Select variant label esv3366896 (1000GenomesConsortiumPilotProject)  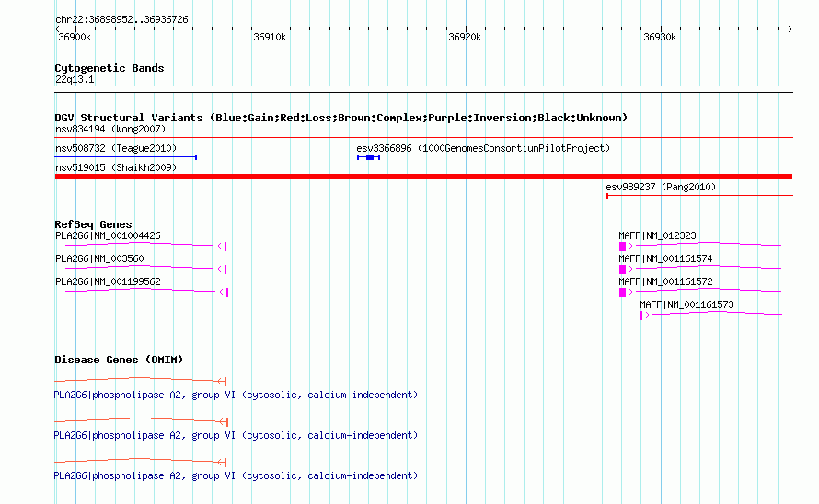coord(483,148)
